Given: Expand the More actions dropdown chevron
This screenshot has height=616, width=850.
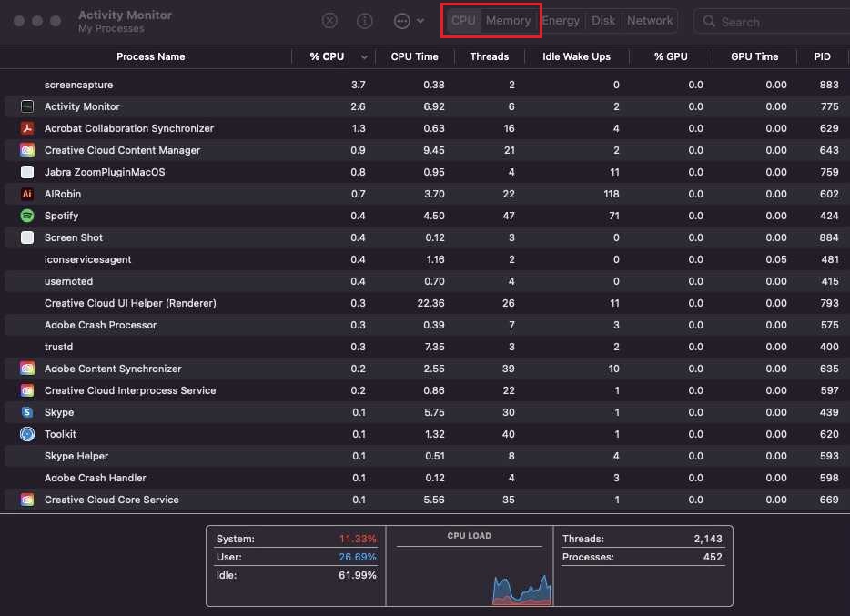Looking at the screenshot, I should [420, 21].
